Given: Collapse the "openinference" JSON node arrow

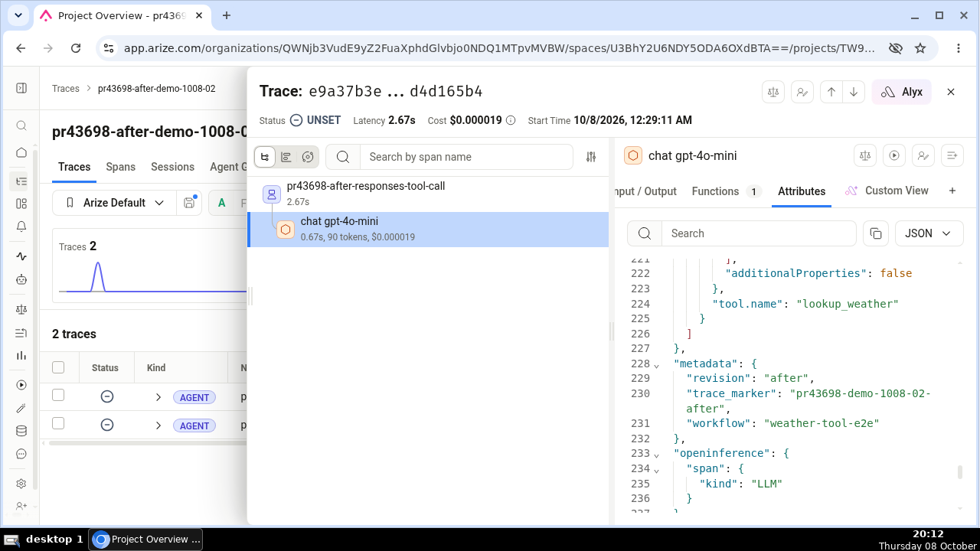Looking at the screenshot, I should (x=656, y=454).
